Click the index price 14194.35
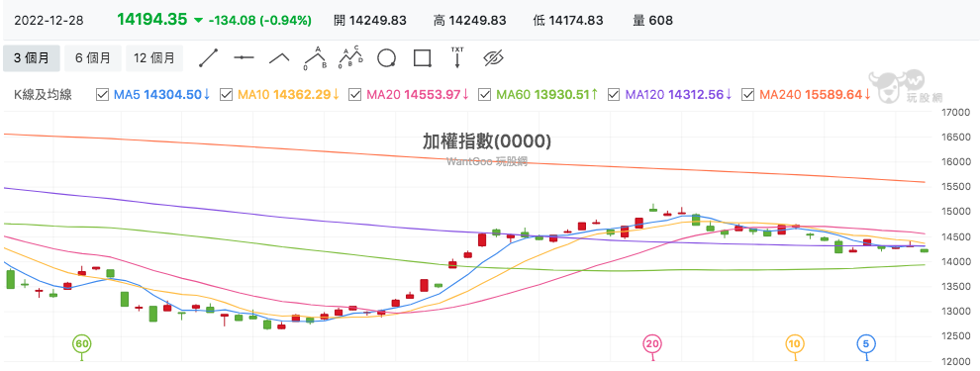This screenshot has width=980, height=371. (x=151, y=20)
